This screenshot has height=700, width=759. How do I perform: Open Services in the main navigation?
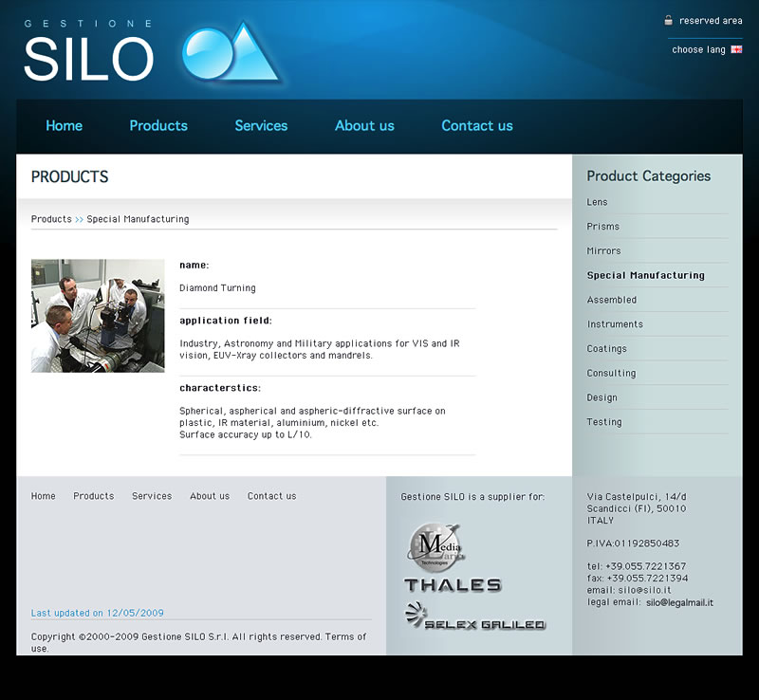coord(261,126)
